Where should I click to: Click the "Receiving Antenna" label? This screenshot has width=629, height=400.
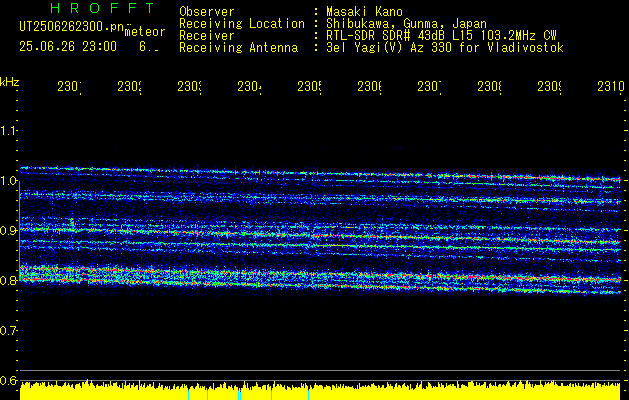[239, 48]
